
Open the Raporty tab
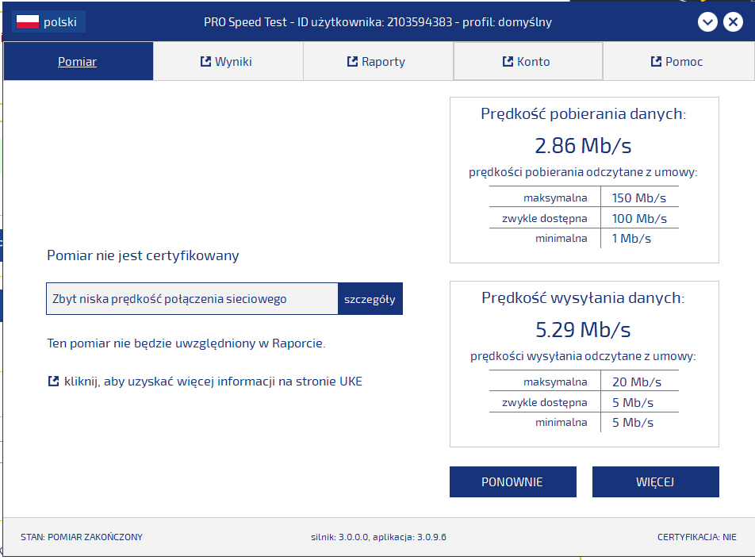[x=378, y=61]
